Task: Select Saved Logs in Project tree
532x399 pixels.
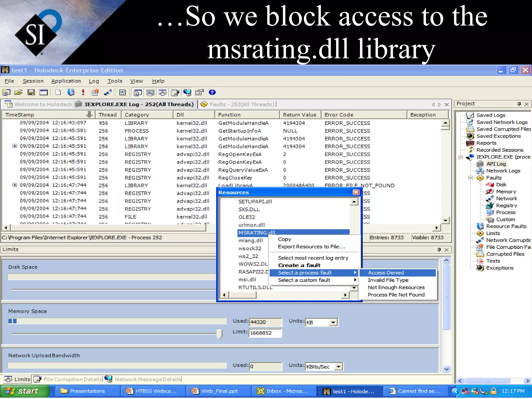Action: click(491, 115)
